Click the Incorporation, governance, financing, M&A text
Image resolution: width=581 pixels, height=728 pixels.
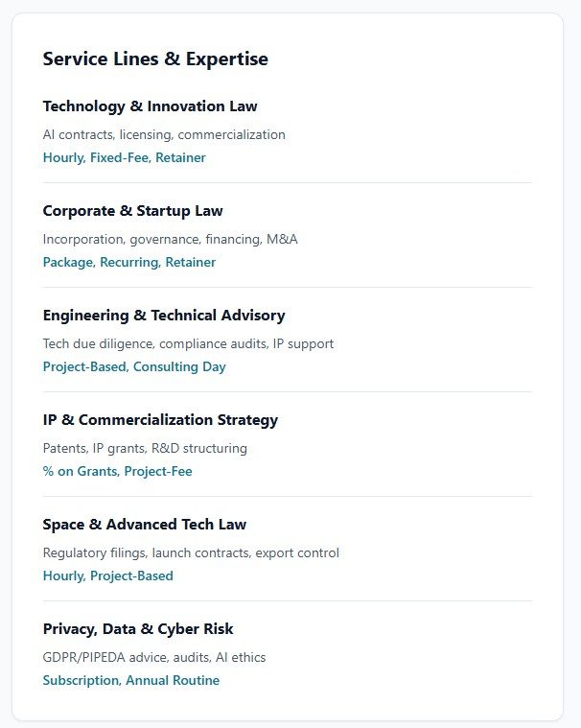coord(170,239)
